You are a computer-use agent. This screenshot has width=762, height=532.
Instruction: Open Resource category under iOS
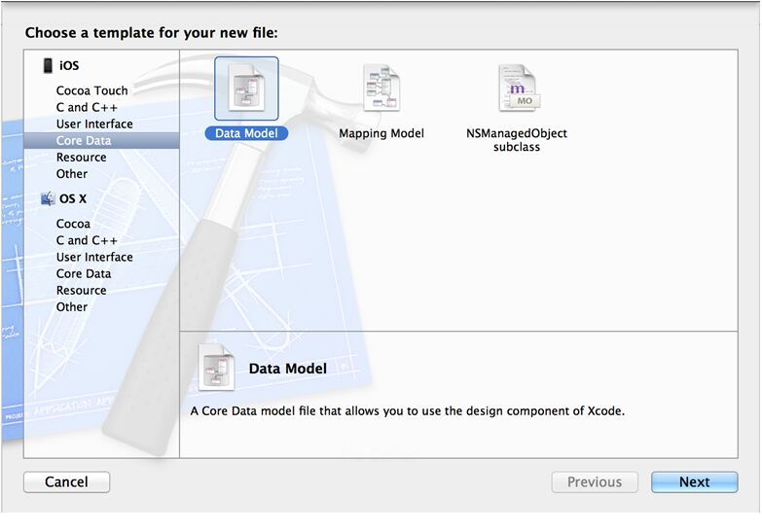click(x=81, y=157)
